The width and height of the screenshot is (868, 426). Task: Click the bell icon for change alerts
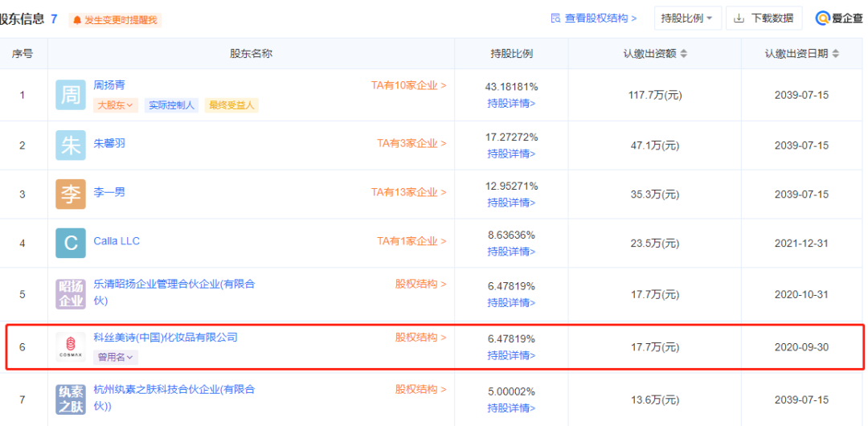pyautogui.click(x=77, y=20)
